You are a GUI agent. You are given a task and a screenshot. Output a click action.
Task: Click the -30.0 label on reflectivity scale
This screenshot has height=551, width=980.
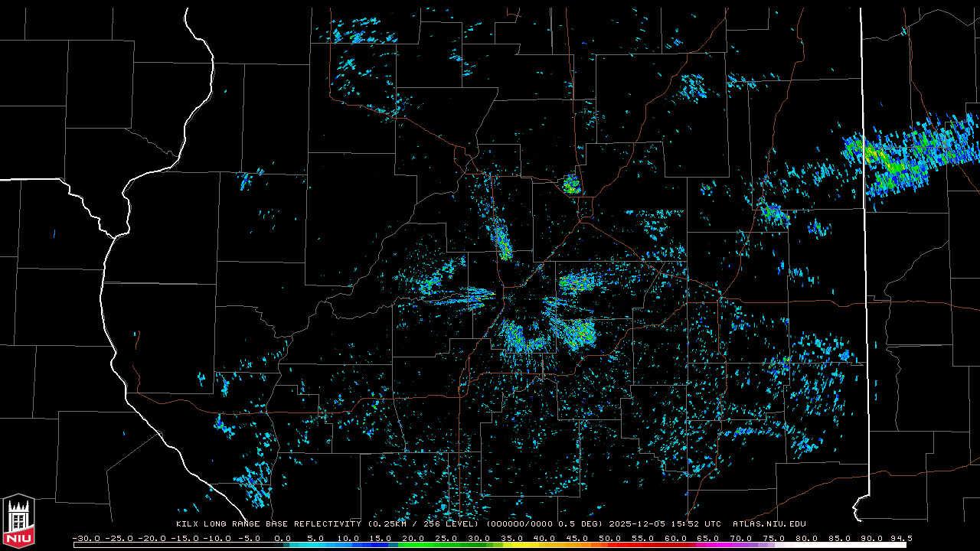pyautogui.click(x=86, y=538)
